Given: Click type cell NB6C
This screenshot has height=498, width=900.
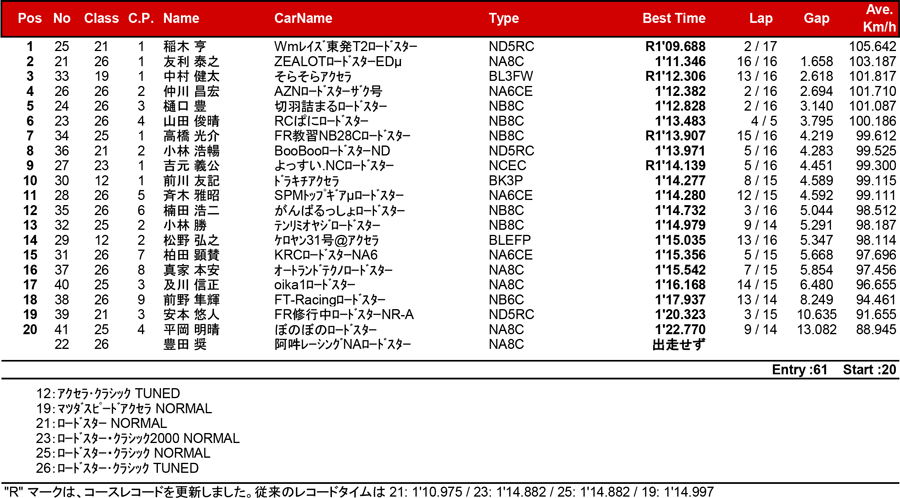Looking at the screenshot, I should 506,300.
